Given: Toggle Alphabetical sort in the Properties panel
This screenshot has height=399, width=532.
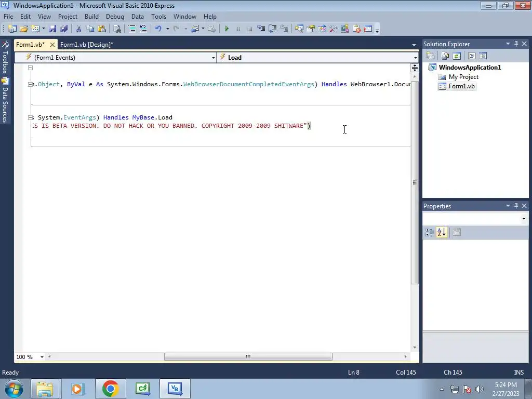Looking at the screenshot, I should (x=442, y=232).
